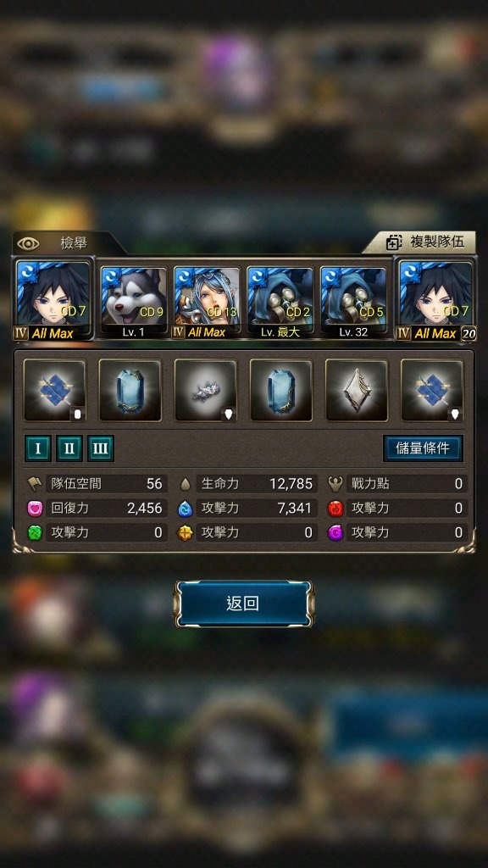This screenshot has width=488, height=868.
Task: Select first blue crossed-swords craft icon
Action: point(54,390)
